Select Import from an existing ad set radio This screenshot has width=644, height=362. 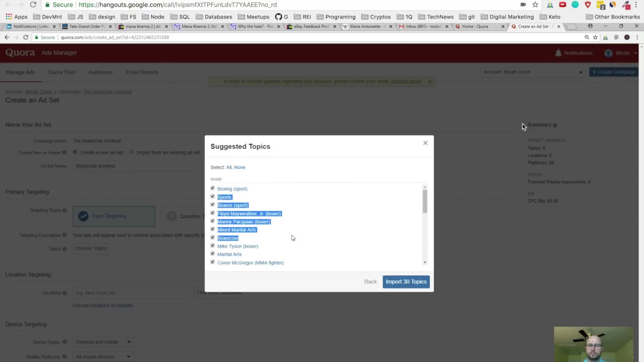click(131, 152)
